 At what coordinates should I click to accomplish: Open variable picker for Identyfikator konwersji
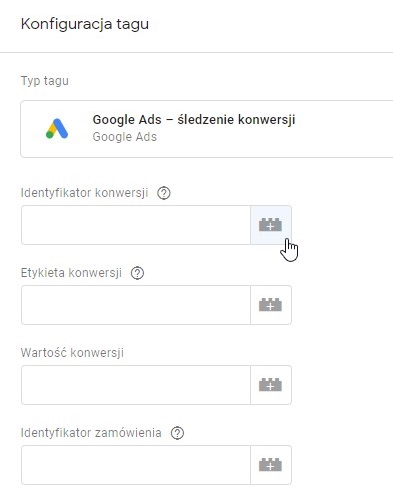click(x=271, y=225)
